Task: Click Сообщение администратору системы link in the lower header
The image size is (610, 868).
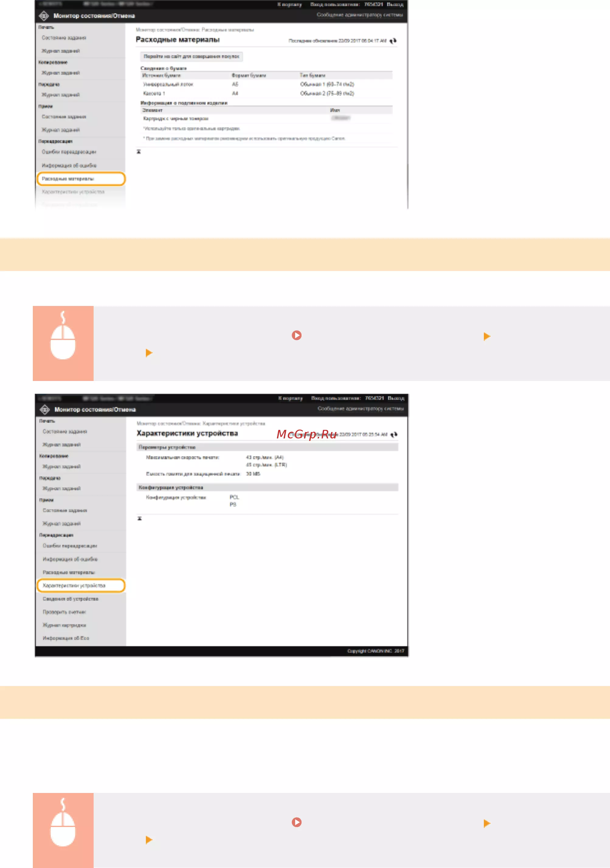Action: tap(360, 409)
